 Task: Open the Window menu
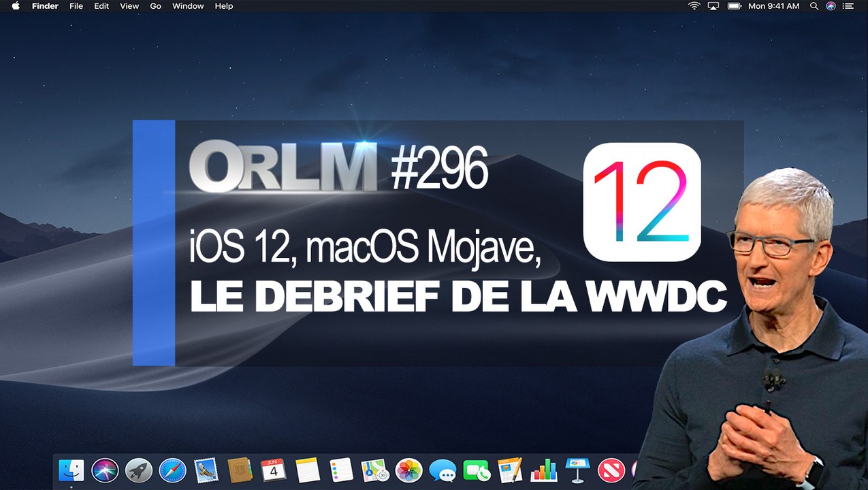[188, 6]
